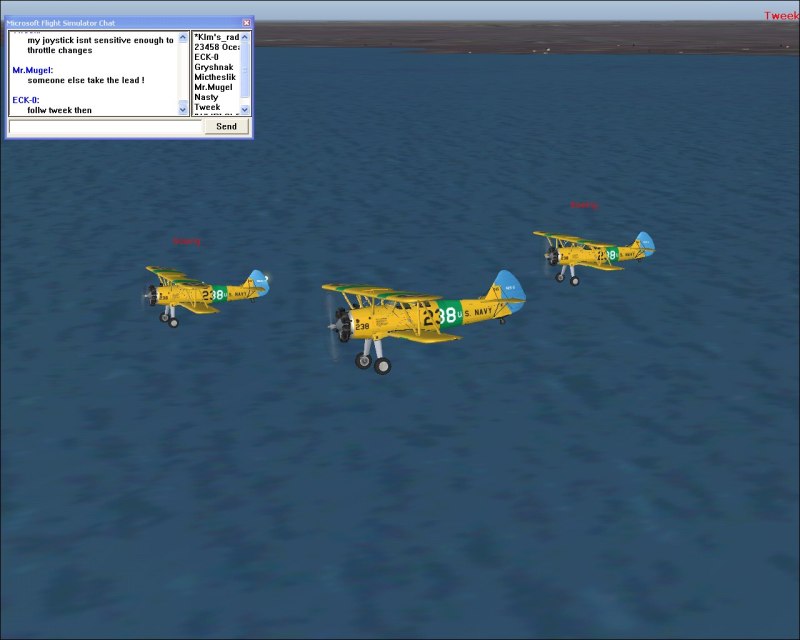Click the player list scrollbar thumb
The image size is (800, 640).
(245, 70)
